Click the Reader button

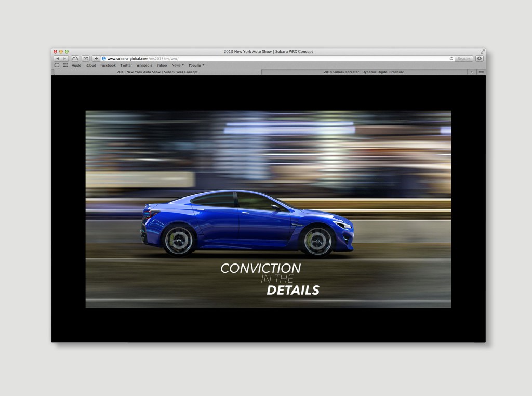tap(464, 59)
